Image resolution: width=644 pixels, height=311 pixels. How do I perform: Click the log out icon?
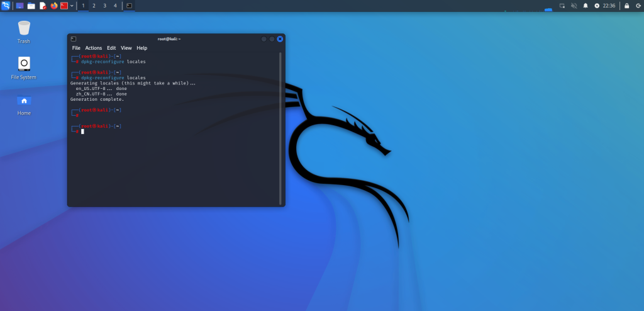[638, 6]
